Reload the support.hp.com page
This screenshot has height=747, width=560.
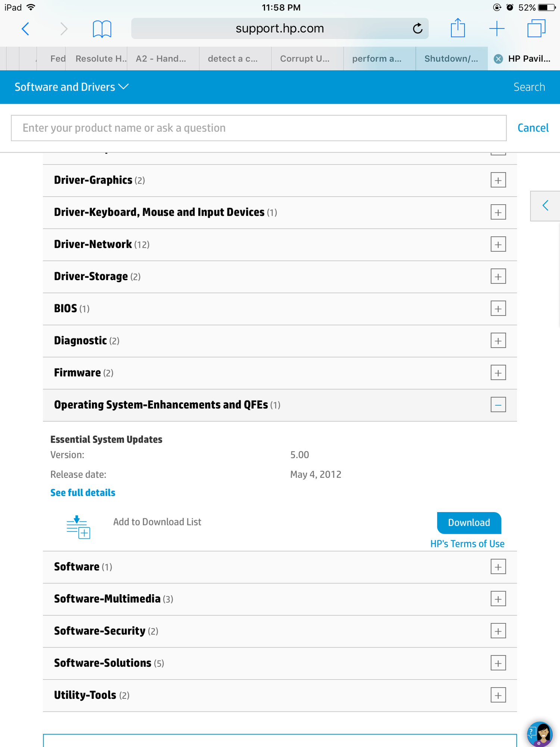coord(417,28)
